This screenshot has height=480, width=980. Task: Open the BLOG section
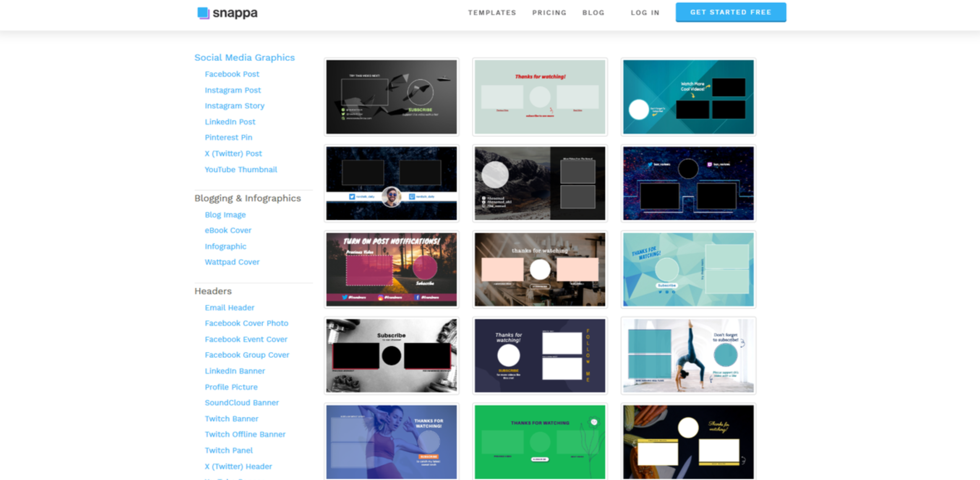593,13
